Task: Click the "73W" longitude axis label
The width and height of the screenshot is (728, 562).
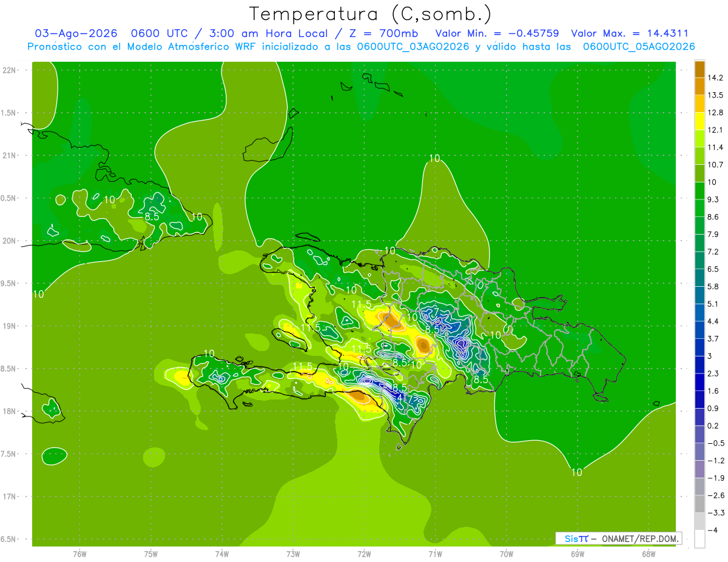Action: click(x=293, y=555)
